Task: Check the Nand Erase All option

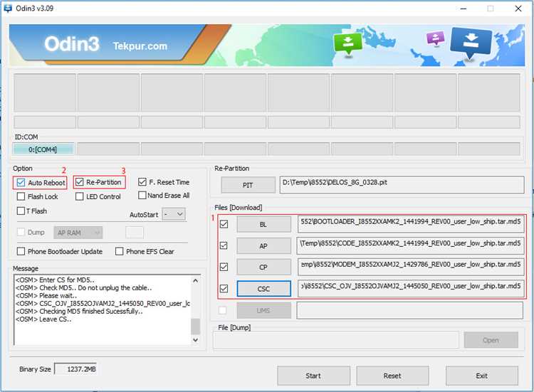Action: tap(142, 196)
